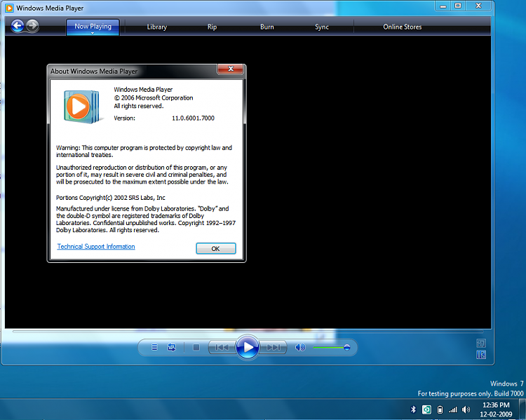Click the grey forward arrow button
Screen dimensions: 526x420
pos(32,25)
